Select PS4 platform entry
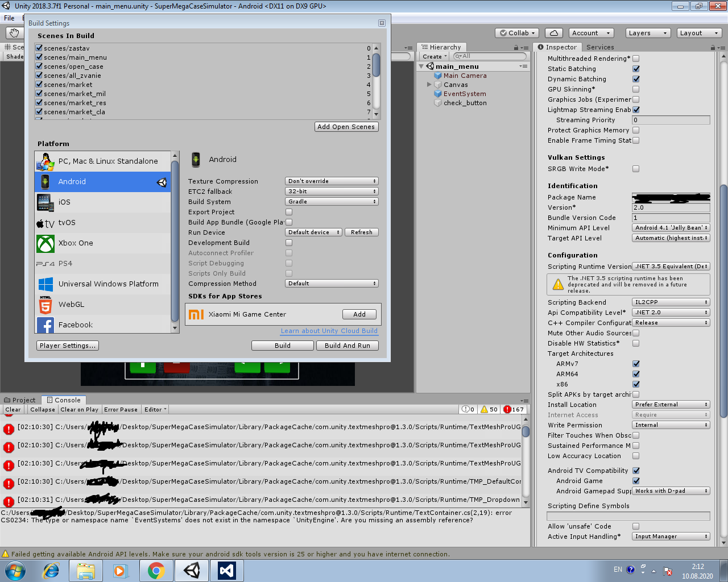728x582 pixels. 102,264
